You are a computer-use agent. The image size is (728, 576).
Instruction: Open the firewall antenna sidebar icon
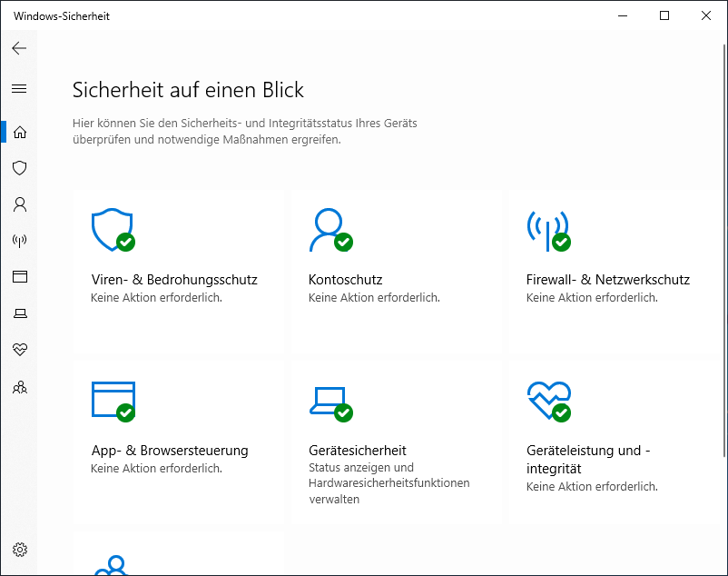click(19, 241)
